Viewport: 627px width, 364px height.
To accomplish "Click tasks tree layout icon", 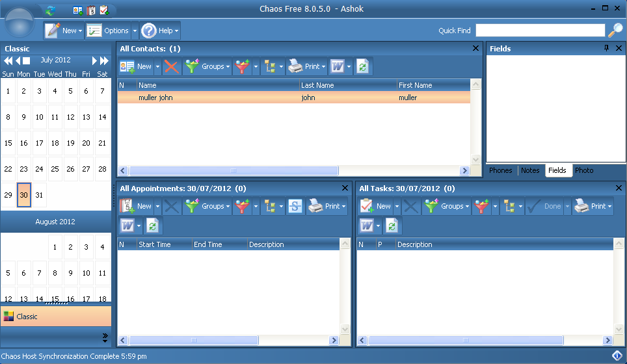I will click(509, 206).
